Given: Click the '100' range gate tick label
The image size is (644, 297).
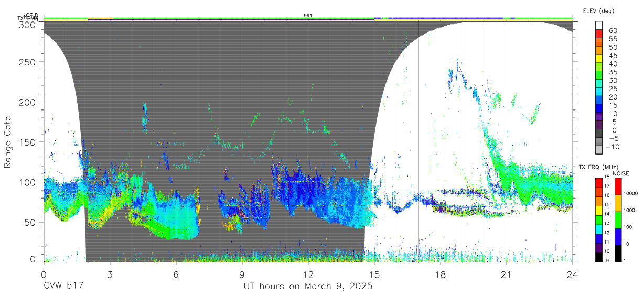Looking at the screenshot, I should point(28,182).
